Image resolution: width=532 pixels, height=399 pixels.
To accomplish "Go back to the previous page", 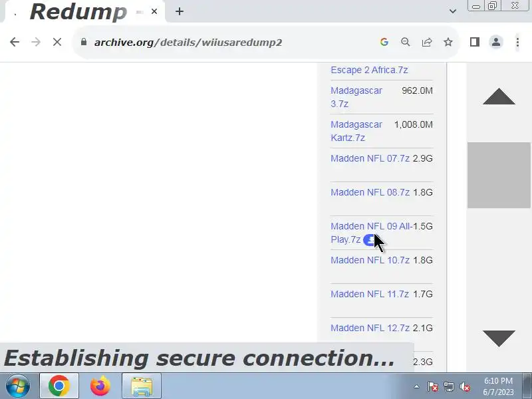I will pyautogui.click(x=15, y=42).
